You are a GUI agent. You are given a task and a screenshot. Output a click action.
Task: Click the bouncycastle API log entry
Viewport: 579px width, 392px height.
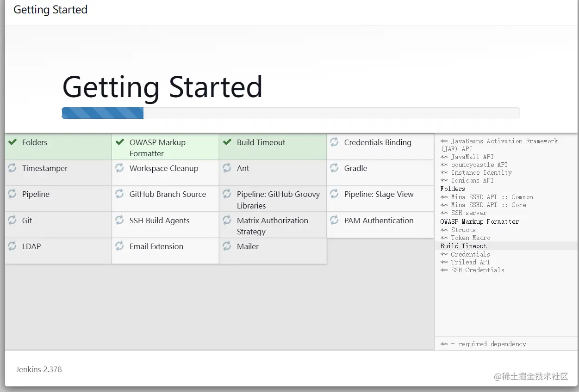tap(474, 165)
